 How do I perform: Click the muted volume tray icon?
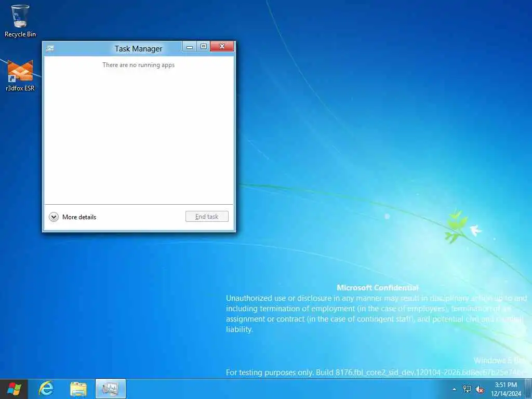(480, 390)
